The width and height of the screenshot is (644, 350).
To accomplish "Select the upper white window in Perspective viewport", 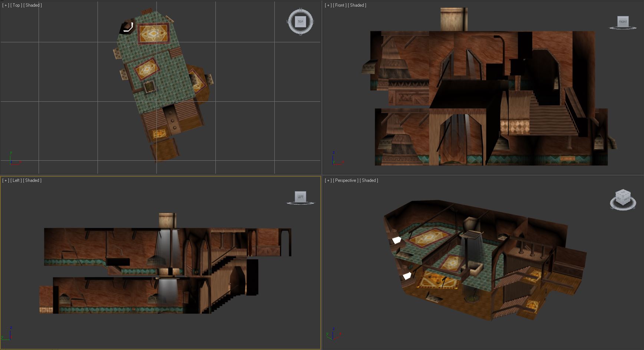I will 397,240.
